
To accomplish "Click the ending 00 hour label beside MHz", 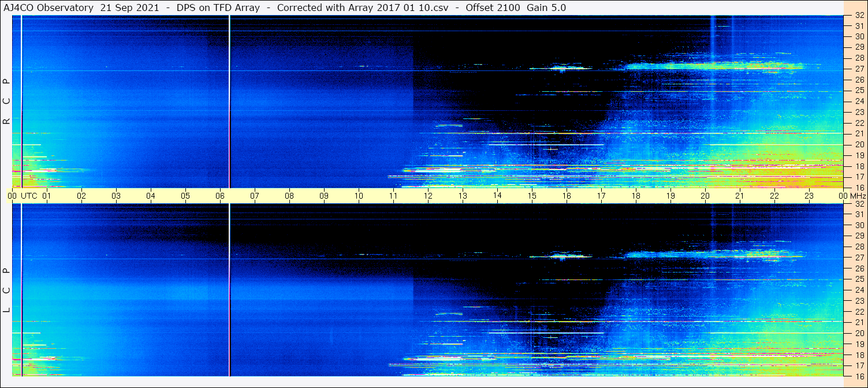I will tap(842, 195).
